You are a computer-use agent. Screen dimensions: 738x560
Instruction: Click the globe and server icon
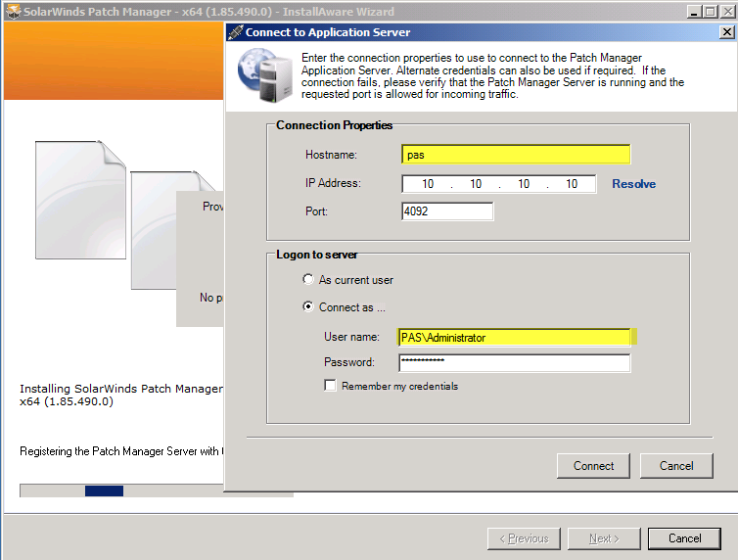(x=265, y=75)
